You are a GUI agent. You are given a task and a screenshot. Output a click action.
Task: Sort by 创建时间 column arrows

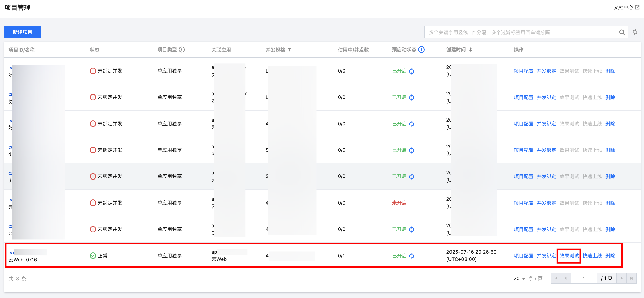[471, 50]
